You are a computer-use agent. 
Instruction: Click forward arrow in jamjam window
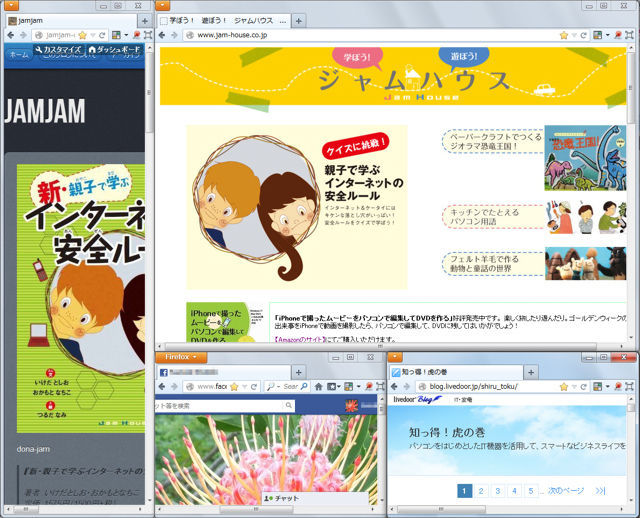[23, 35]
